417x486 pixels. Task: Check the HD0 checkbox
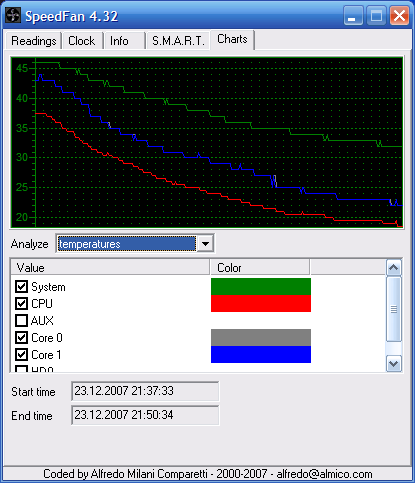(x=22, y=369)
